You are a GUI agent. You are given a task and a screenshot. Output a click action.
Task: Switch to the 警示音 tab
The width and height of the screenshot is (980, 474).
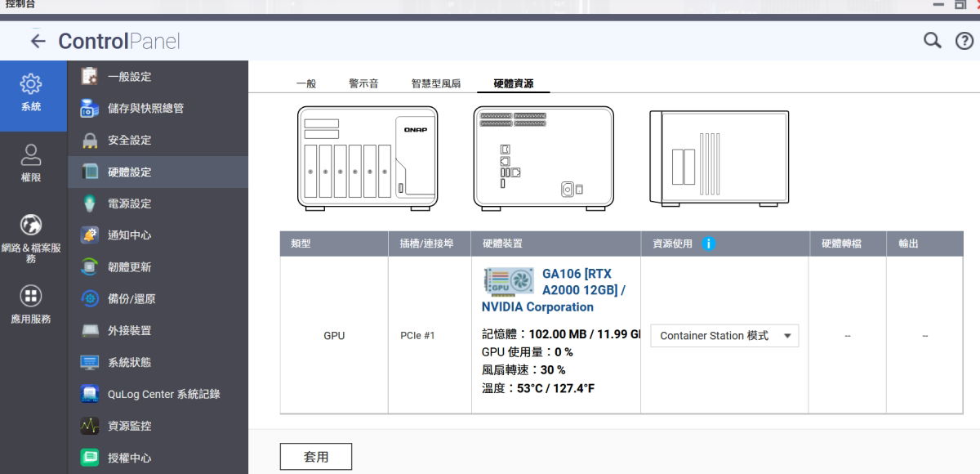coord(363,83)
